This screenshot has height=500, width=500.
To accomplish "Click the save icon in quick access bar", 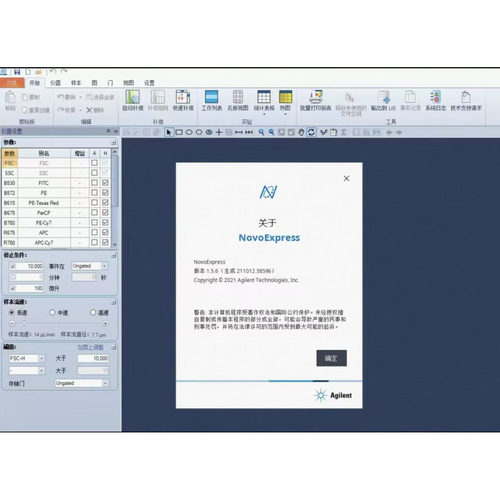I will (17, 72).
